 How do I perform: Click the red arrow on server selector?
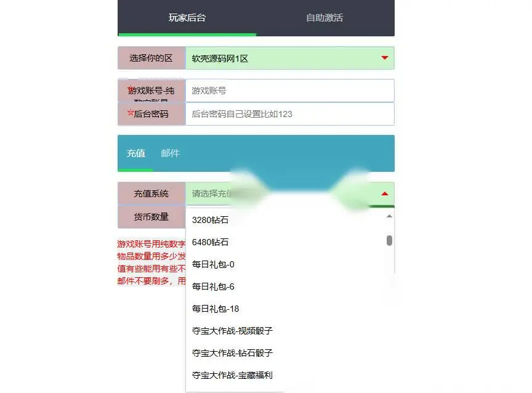384,58
